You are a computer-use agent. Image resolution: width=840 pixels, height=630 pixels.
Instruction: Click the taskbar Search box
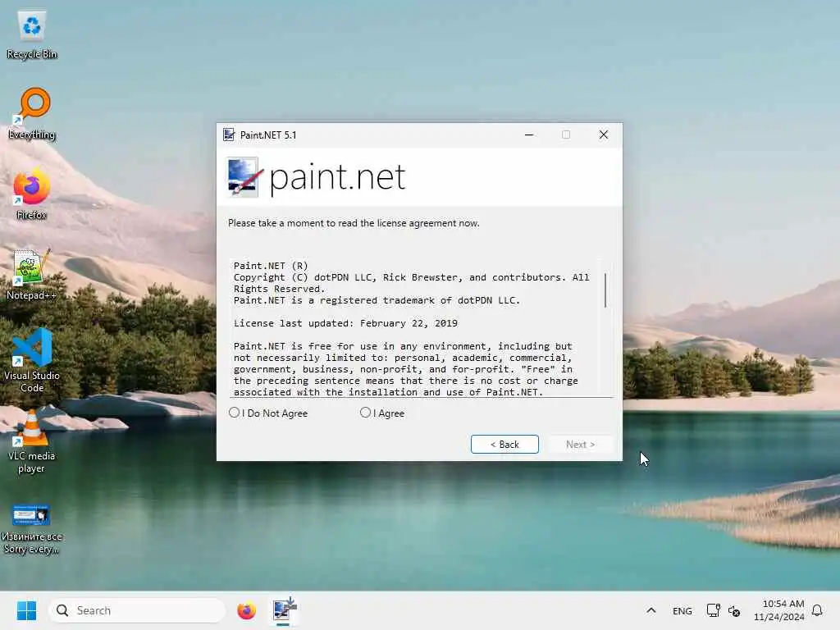(137, 610)
